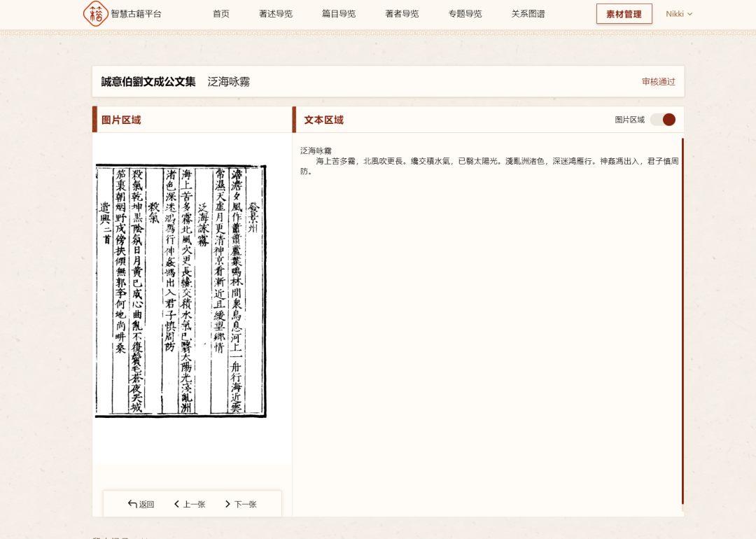756x539 pixels.
Task: Click the 誠意伯劉文成公文集 title
Action: point(148,82)
